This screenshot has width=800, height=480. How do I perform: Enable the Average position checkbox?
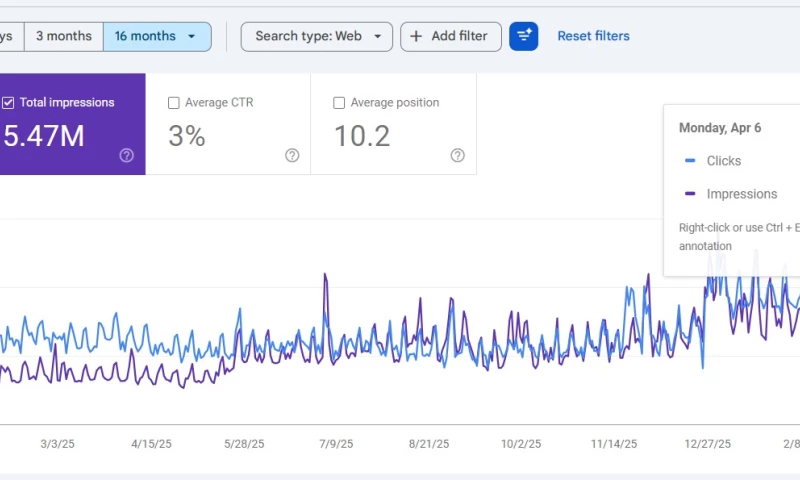pos(339,103)
